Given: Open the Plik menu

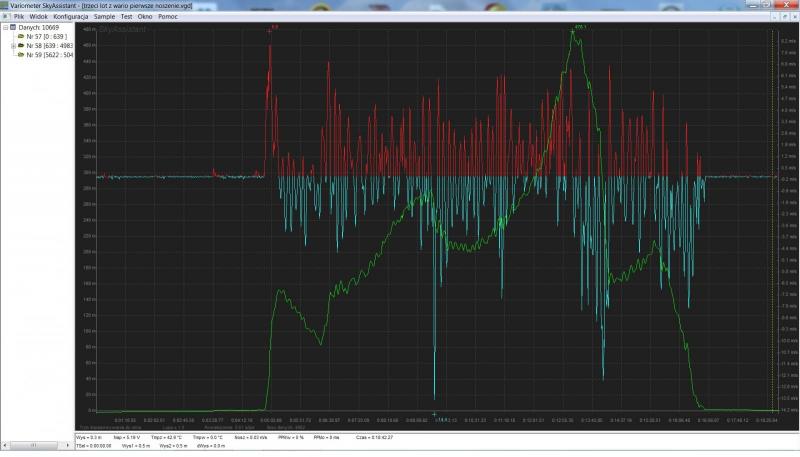Looking at the screenshot, I should tap(18, 17).
